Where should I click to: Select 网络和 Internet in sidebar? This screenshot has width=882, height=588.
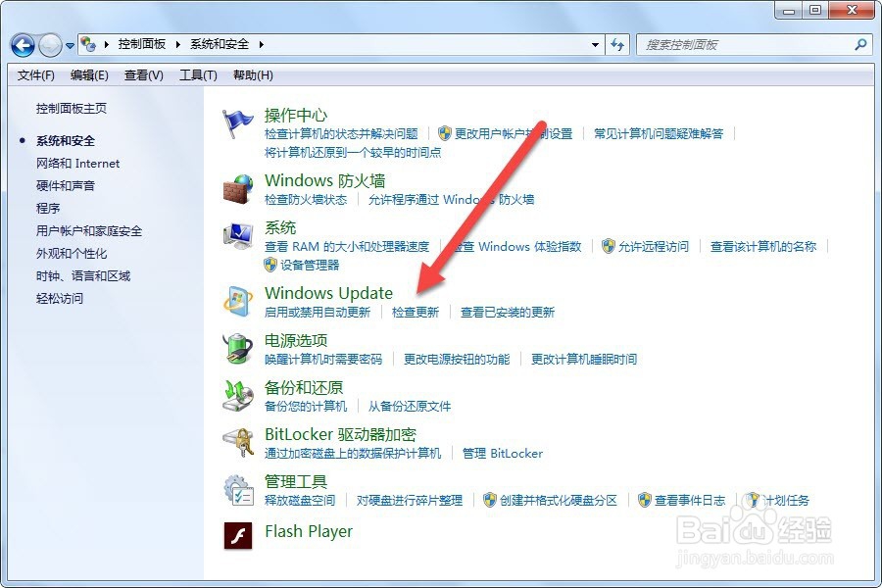78,164
